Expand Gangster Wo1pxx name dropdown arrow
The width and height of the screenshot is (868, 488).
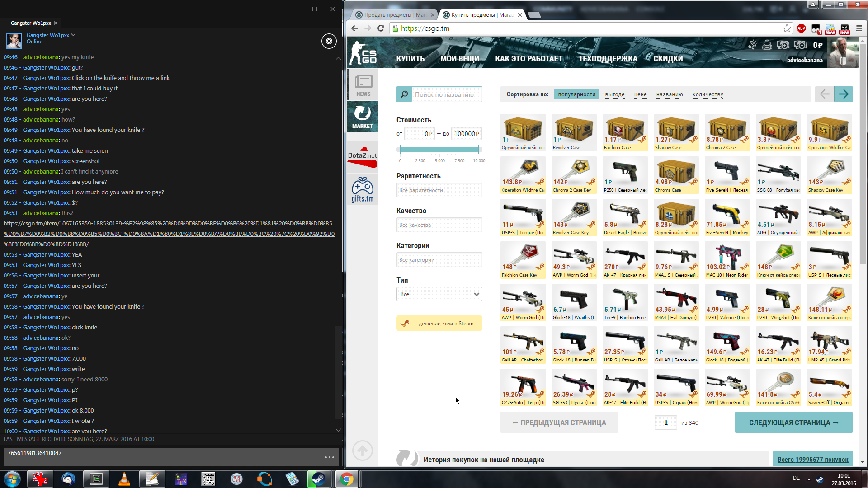pyautogui.click(x=73, y=35)
